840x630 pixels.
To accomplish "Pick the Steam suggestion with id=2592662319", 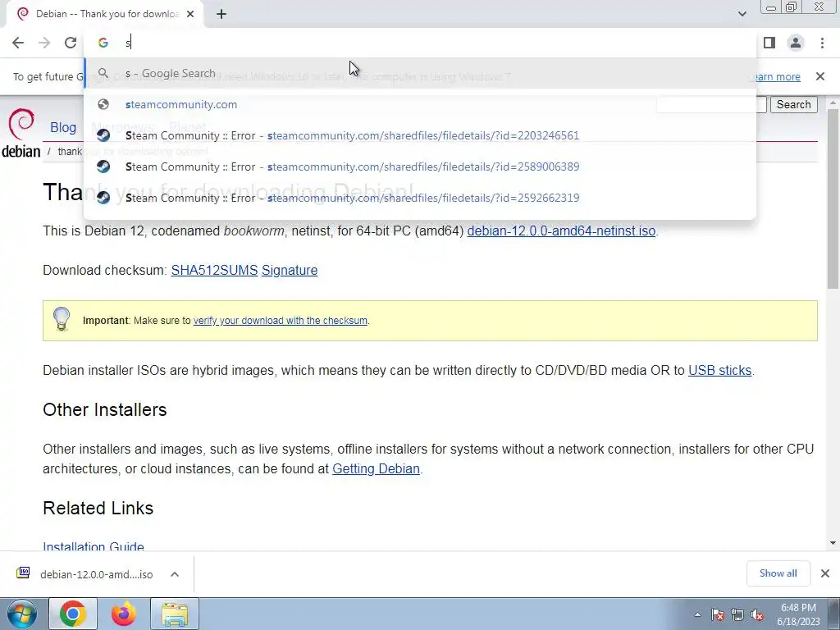I will pos(420,198).
